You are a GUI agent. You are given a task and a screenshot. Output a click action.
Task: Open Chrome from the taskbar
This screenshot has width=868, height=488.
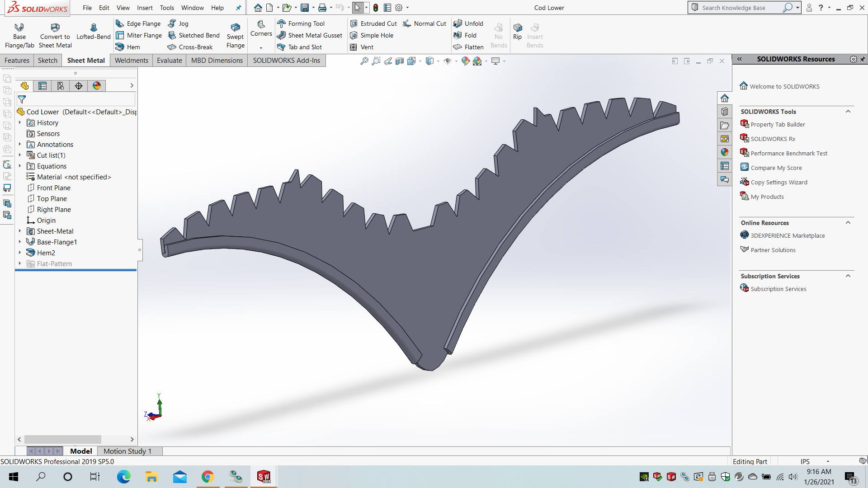(208, 477)
